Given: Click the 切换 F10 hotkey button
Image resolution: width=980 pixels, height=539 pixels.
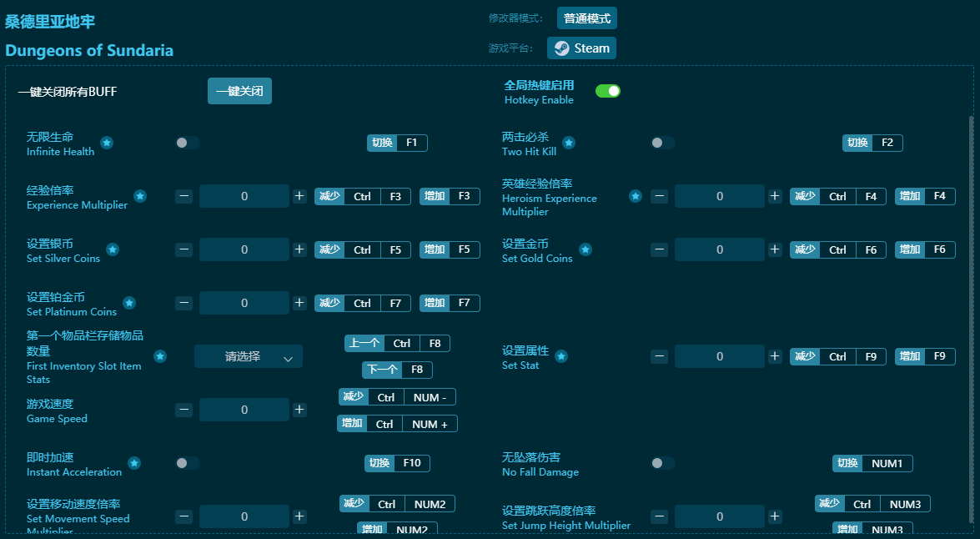Looking at the screenshot, I should pyautogui.click(x=397, y=463).
